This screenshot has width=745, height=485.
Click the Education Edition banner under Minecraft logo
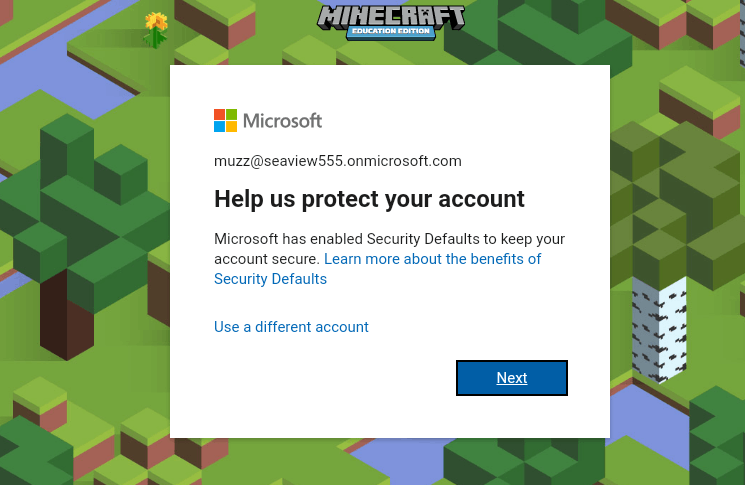click(x=391, y=31)
